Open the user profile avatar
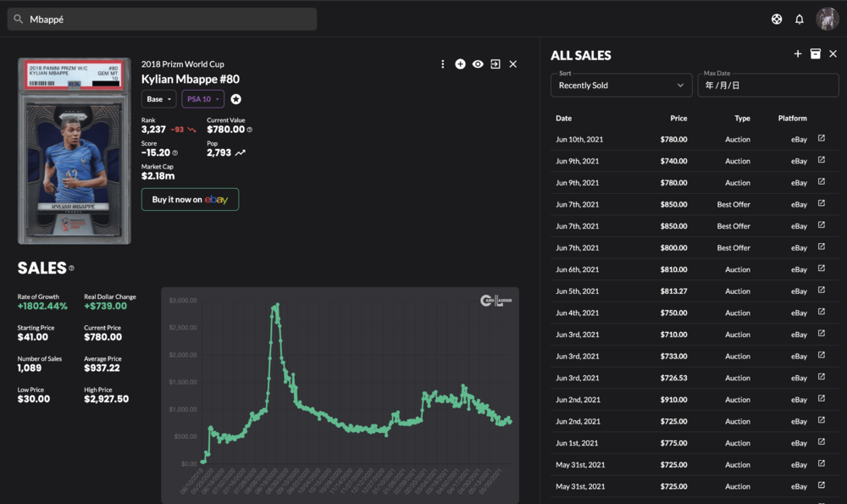The width and height of the screenshot is (847, 504). (827, 19)
